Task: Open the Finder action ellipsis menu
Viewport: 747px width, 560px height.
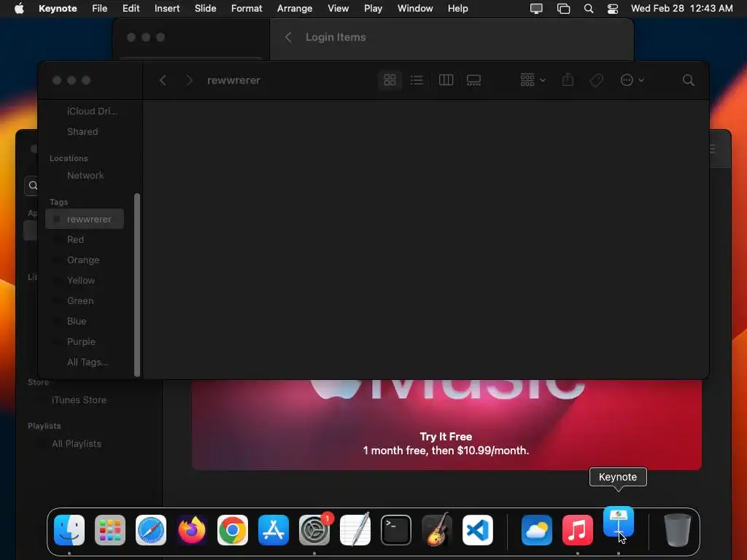Action: tap(632, 80)
